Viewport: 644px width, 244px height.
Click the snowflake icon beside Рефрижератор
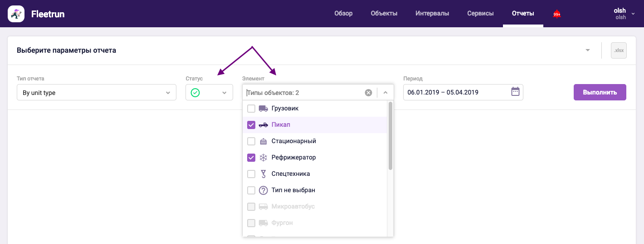coord(263,158)
